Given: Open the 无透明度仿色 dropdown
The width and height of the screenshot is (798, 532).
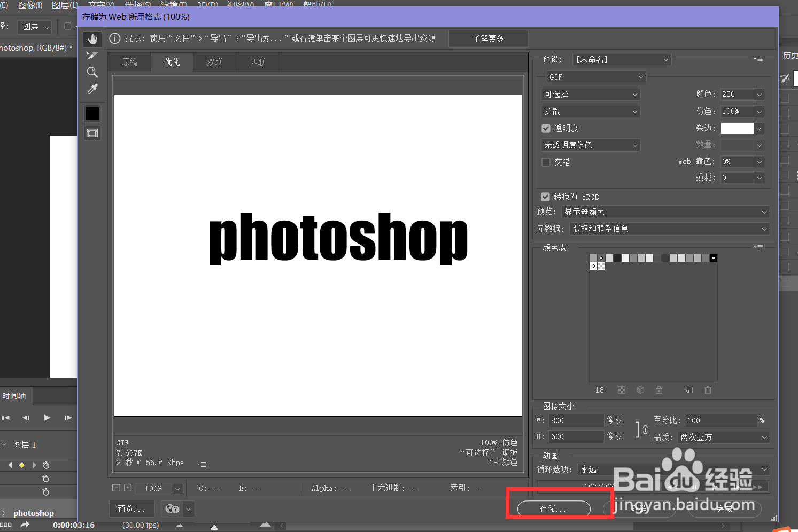Looking at the screenshot, I should (x=591, y=145).
